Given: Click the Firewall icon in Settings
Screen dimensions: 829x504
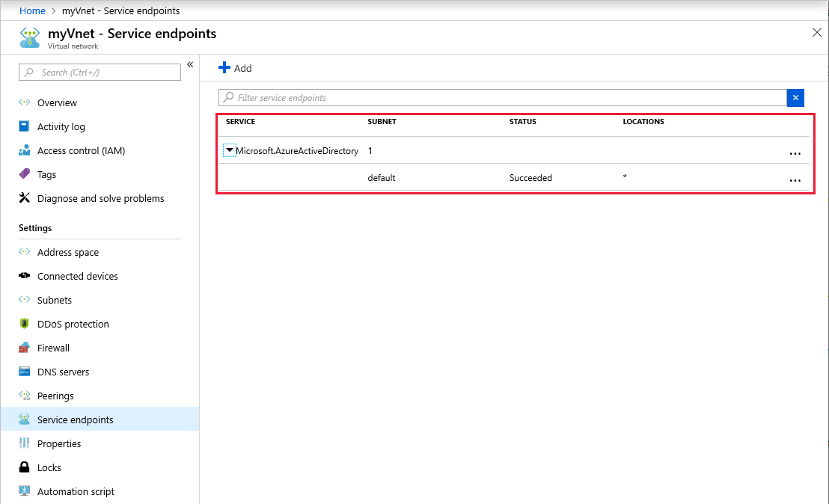Looking at the screenshot, I should [x=24, y=348].
